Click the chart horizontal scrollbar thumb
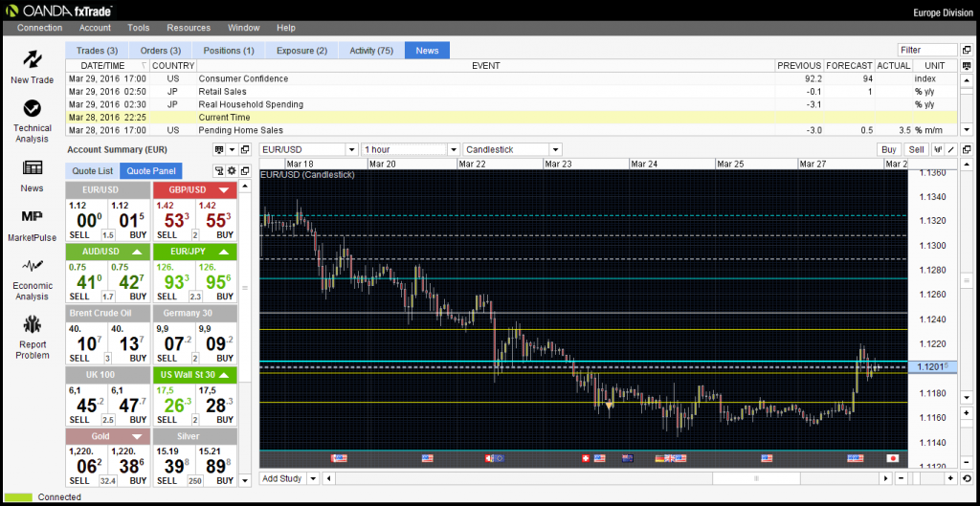 [x=756, y=478]
